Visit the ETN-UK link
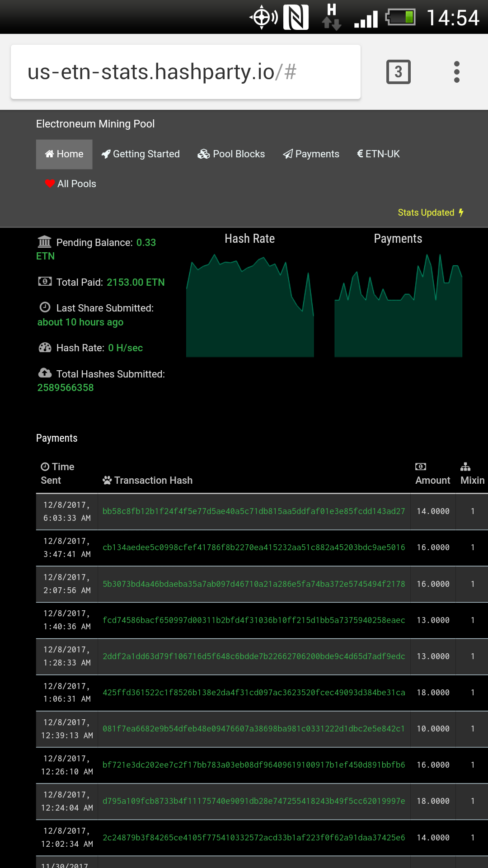 coord(378,154)
